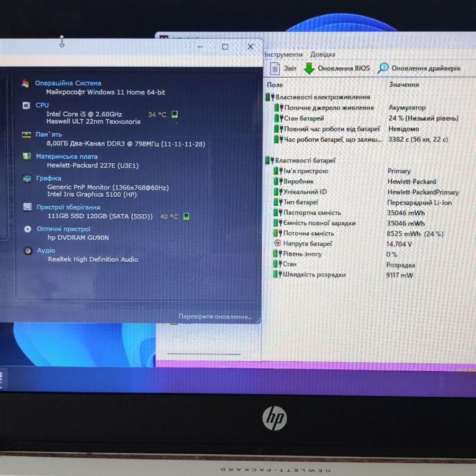Open the Пам'ять section link
The height and width of the screenshot is (476, 476).
[49, 134]
